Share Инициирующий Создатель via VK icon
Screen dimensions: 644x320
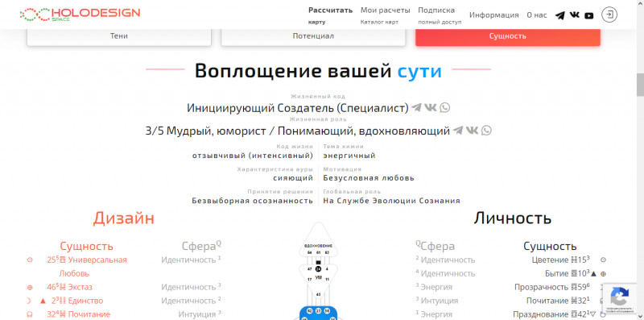[431, 108]
